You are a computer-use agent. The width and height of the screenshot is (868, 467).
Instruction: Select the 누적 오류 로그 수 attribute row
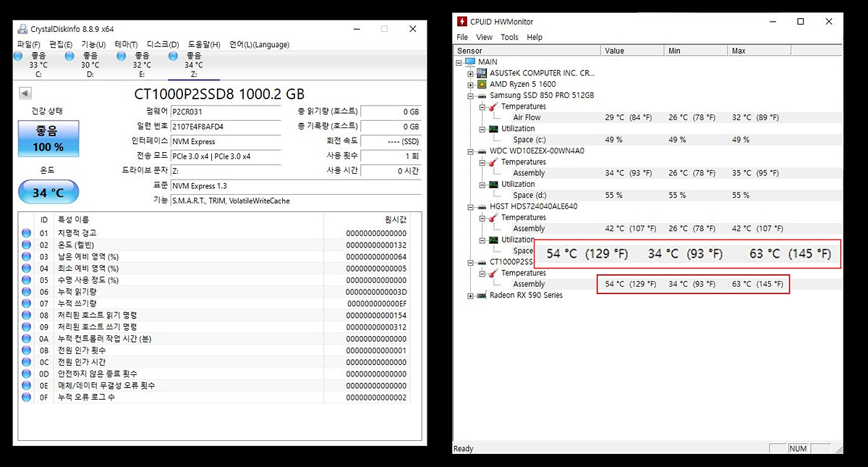214,397
